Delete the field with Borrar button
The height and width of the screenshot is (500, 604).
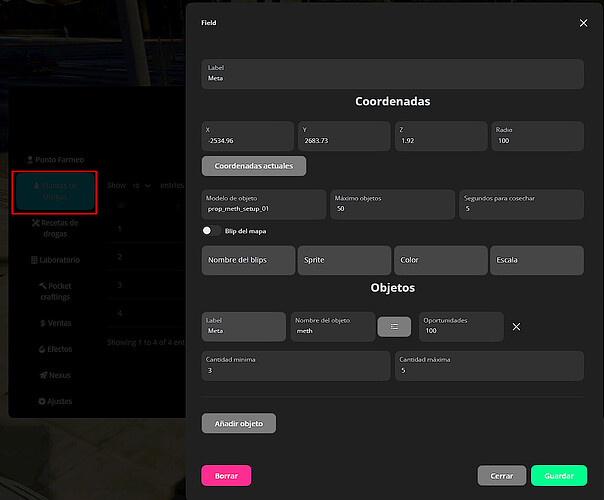pyautogui.click(x=226, y=476)
